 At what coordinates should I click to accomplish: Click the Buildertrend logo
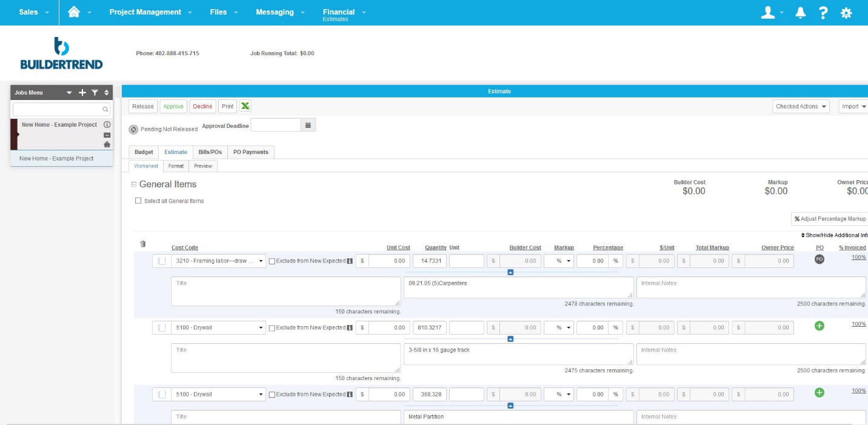click(x=61, y=53)
